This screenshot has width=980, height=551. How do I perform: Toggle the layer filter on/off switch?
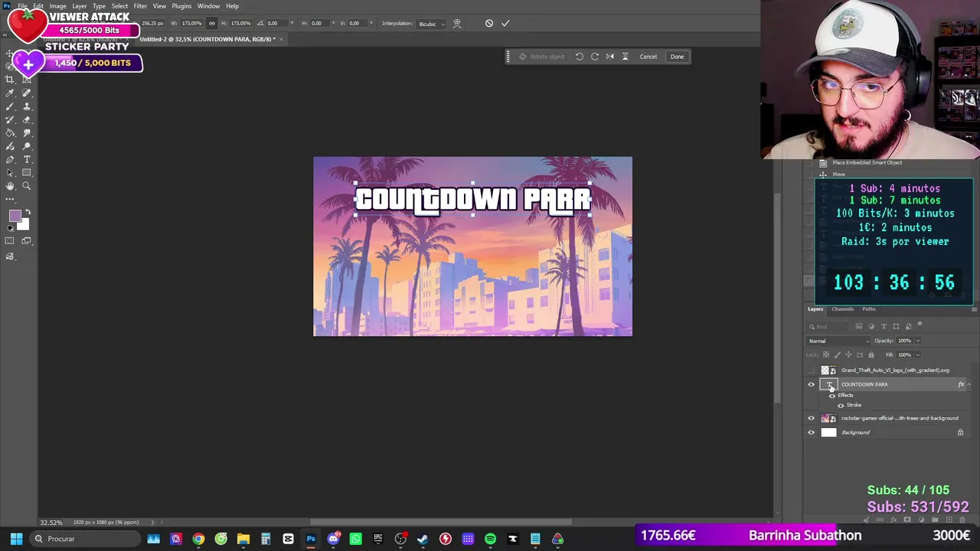920,325
